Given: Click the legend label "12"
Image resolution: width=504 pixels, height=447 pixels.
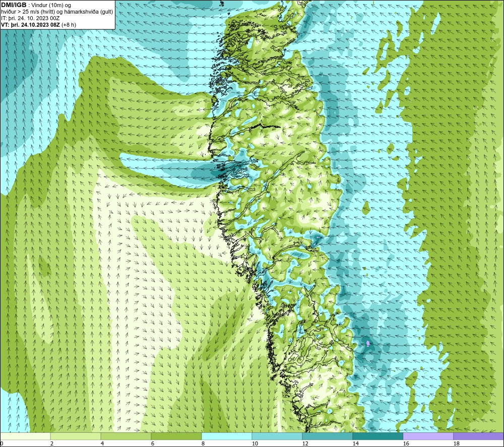Looking at the screenshot, I should coord(305,443).
